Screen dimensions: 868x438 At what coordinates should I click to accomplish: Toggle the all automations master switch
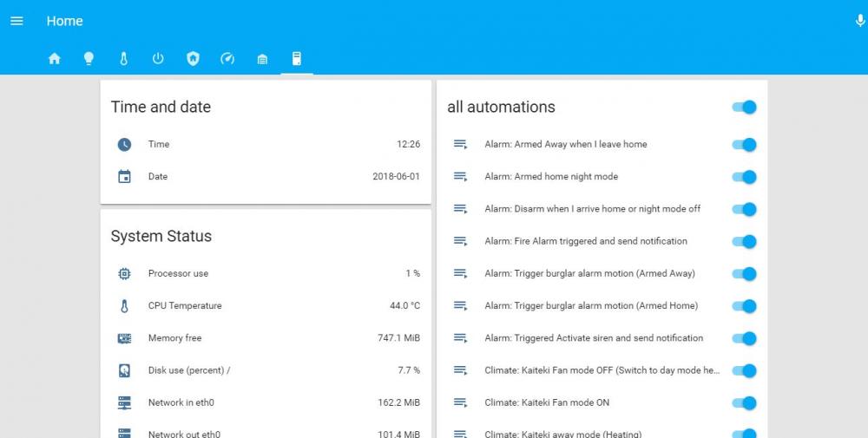coord(745,107)
